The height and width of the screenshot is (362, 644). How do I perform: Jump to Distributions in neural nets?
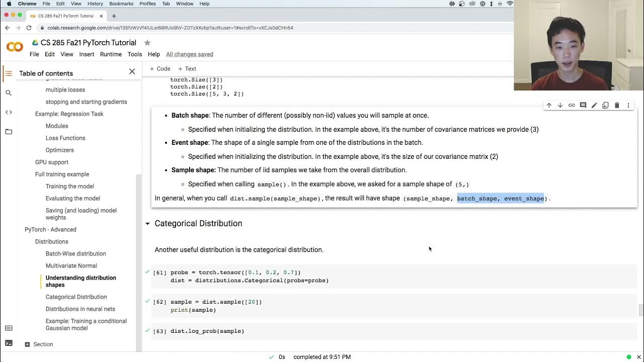80,309
